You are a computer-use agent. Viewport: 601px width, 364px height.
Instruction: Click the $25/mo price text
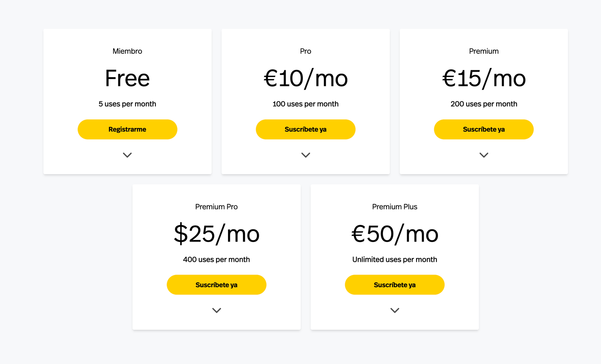tap(217, 234)
